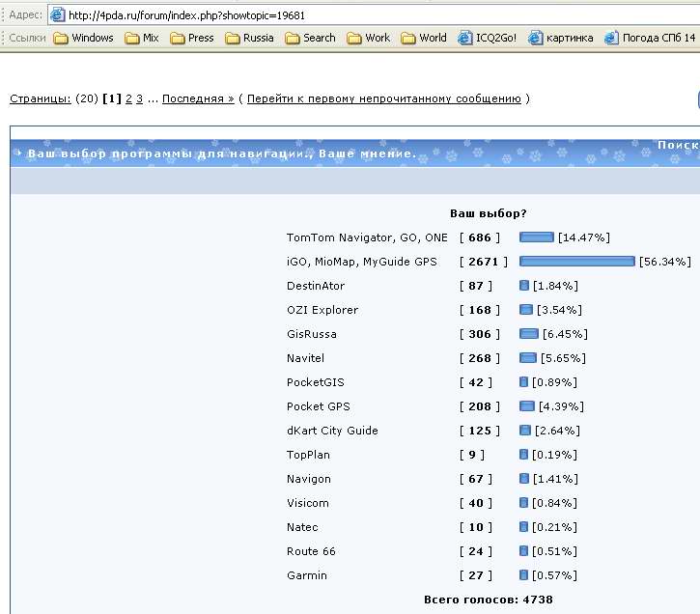Click the Всего голосов: 4738 total
Screen dimensions: 700x614
489,600
